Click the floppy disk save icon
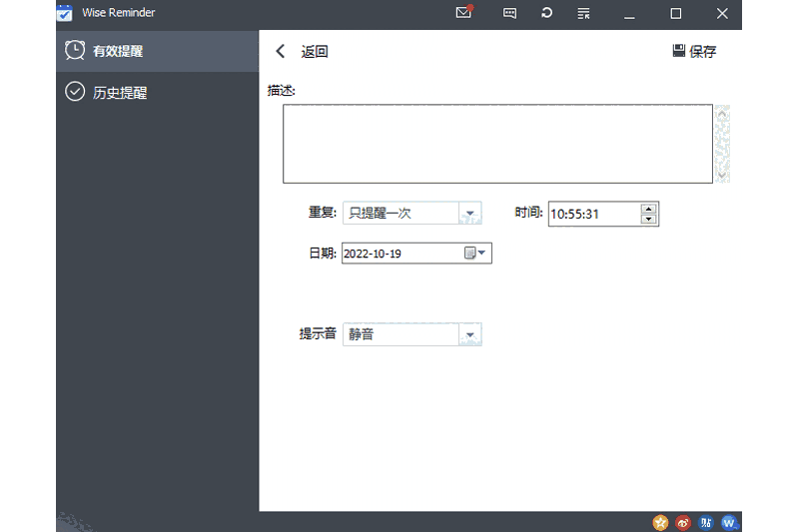Image resolution: width=799 pixels, height=532 pixels. click(679, 51)
